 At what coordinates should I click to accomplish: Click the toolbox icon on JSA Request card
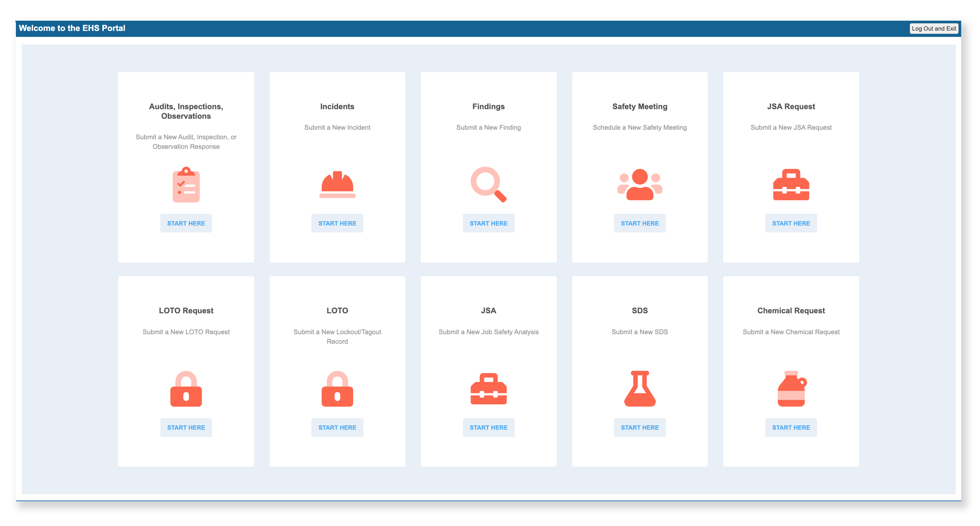coord(791,184)
